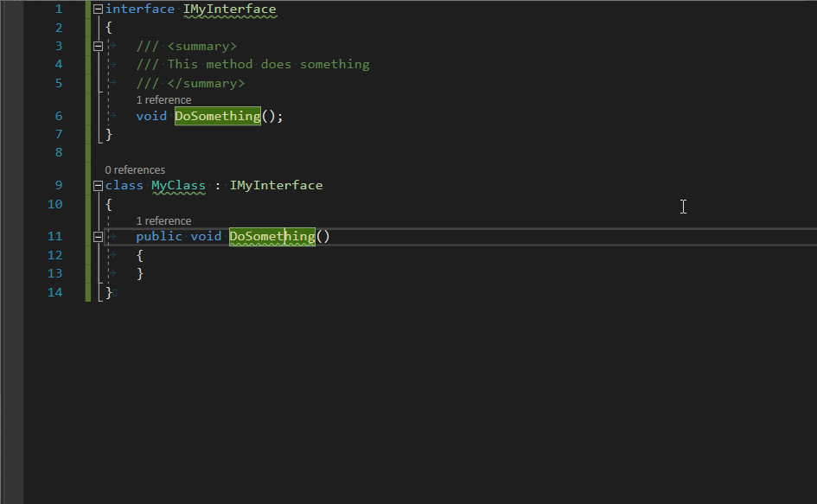Click IMyInterface base type after MyClass colon
The height and width of the screenshot is (504, 817).
pyautogui.click(x=276, y=186)
